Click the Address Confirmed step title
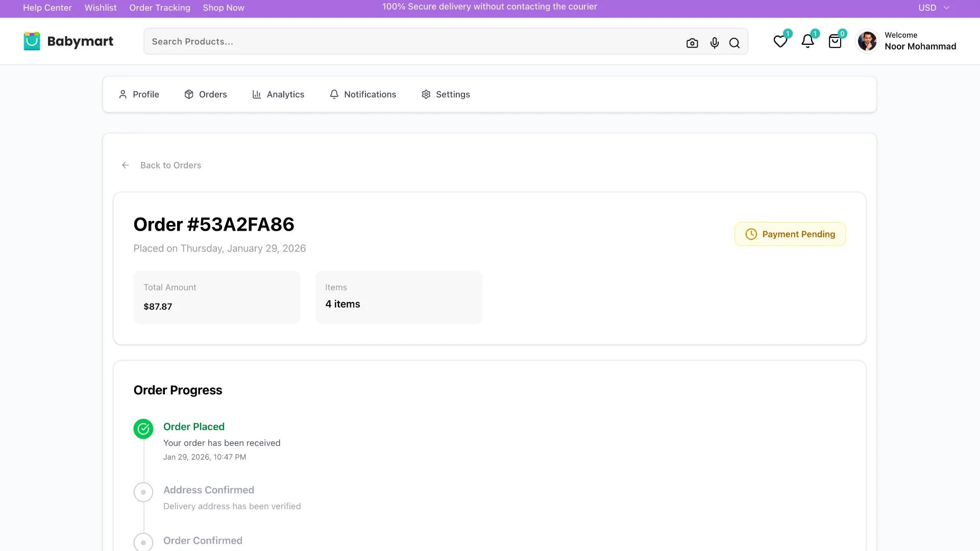 coord(209,490)
